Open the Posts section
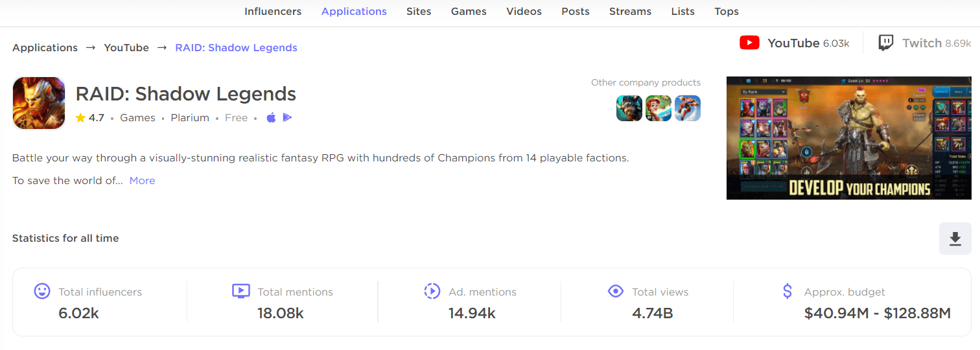 [576, 12]
